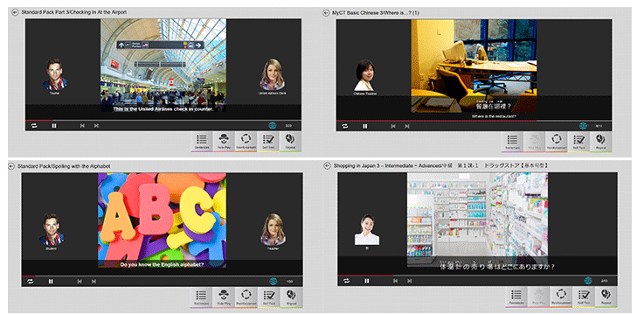Skip to next sentence in Chinese lesson

click(407, 126)
